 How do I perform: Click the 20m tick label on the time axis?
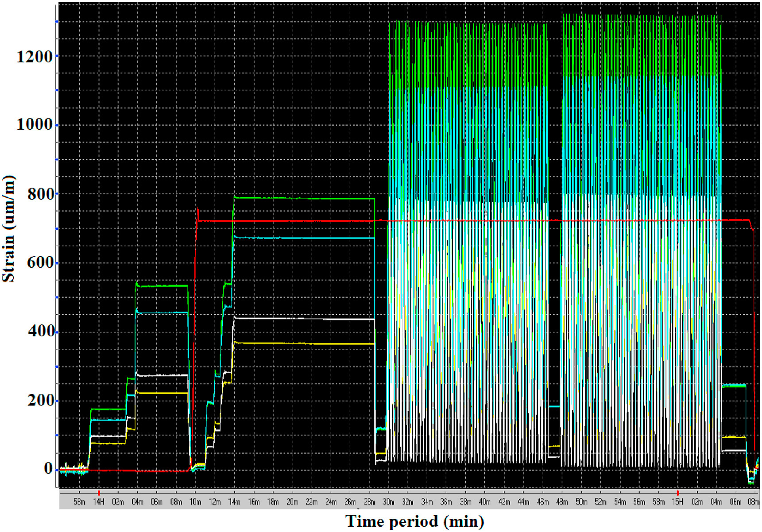pyautogui.click(x=292, y=502)
